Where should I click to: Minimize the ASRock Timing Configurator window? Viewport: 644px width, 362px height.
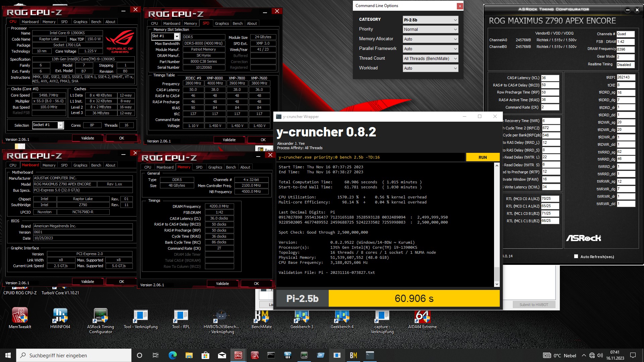click(628, 10)
